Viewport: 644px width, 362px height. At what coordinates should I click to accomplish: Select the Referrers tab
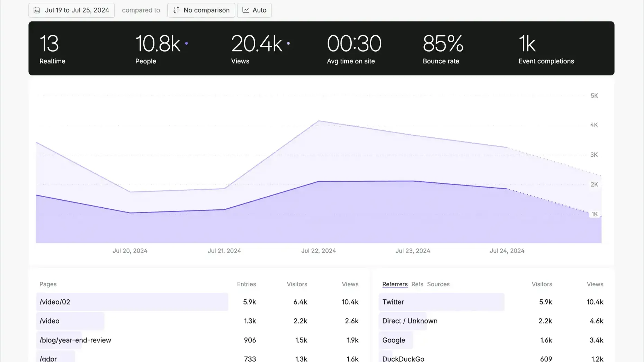(x=395, y=284)
